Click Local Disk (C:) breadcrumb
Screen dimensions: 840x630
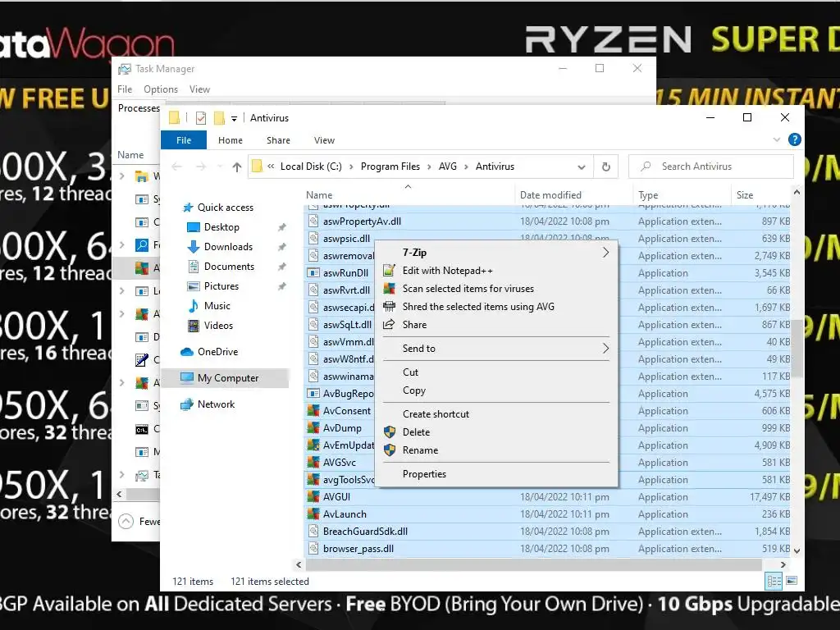pos(311,167)
